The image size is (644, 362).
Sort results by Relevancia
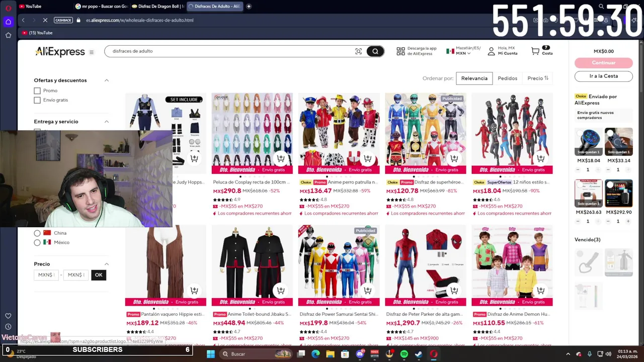click(x=474, y=78)
